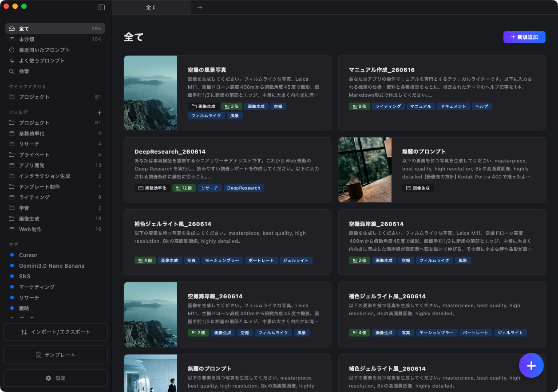The width and height of the screenshot is (558, 392).
Task: Open the テンプレート button
Action: (x=55, y=355)
